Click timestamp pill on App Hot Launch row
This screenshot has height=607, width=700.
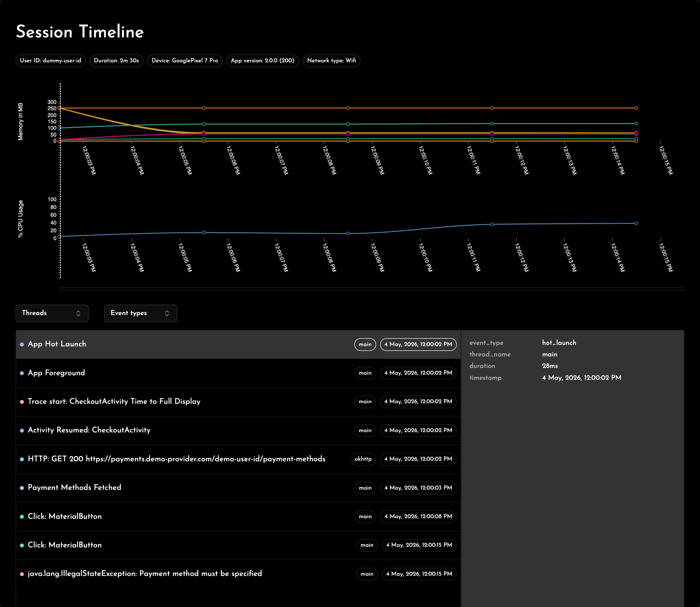[418, 344]
